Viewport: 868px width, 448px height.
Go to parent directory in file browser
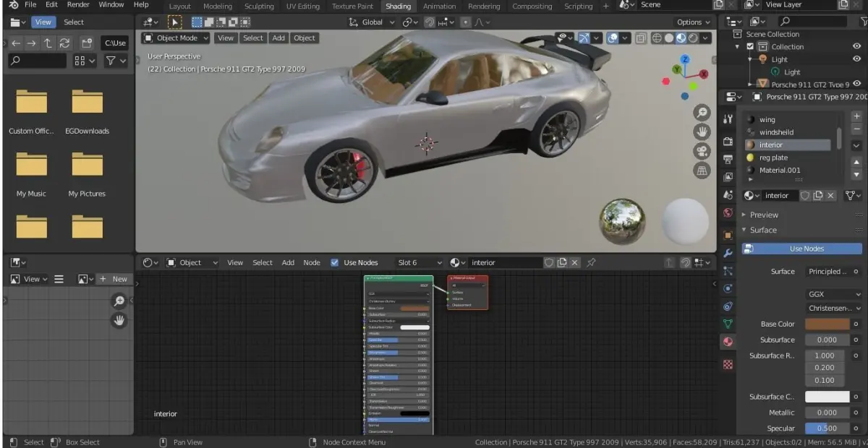48,43
